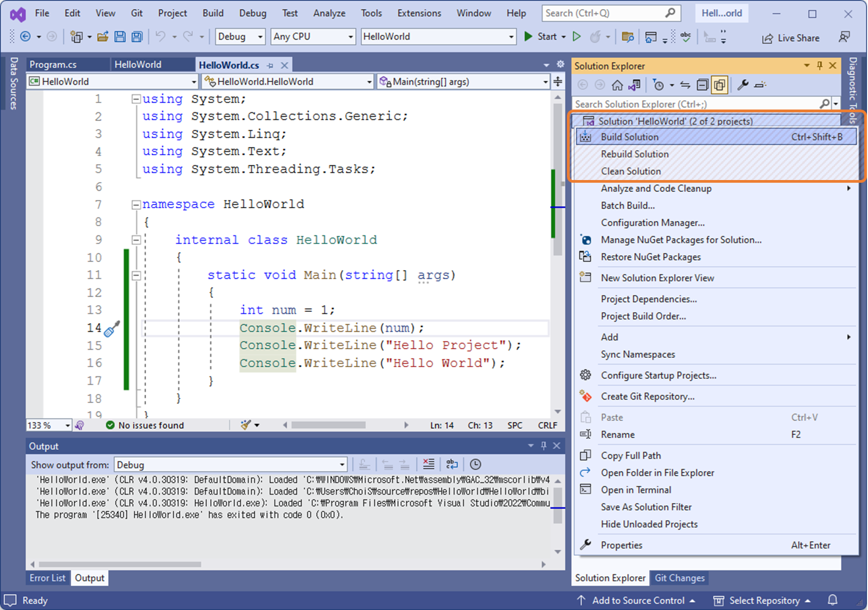This screenshot has height=610, width=868.
Task: Click Pending Changes Filter clock icon
Action: point(659,85)
